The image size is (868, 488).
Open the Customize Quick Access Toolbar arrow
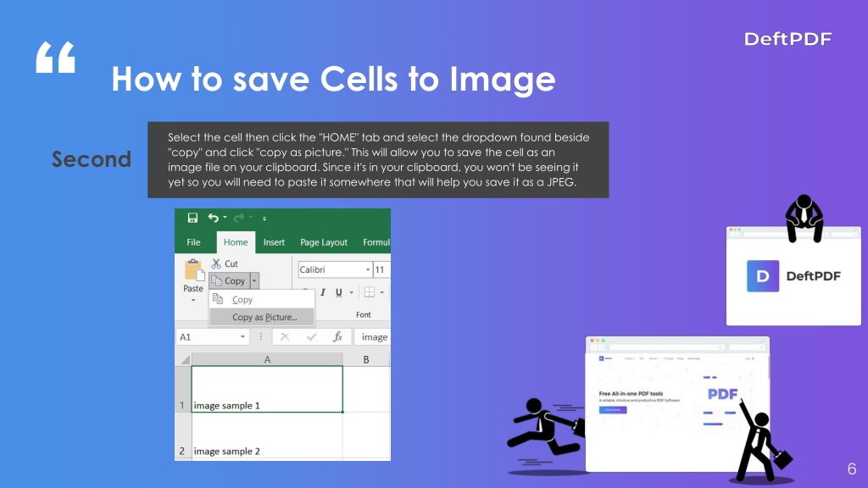click(x=264, y=219)
